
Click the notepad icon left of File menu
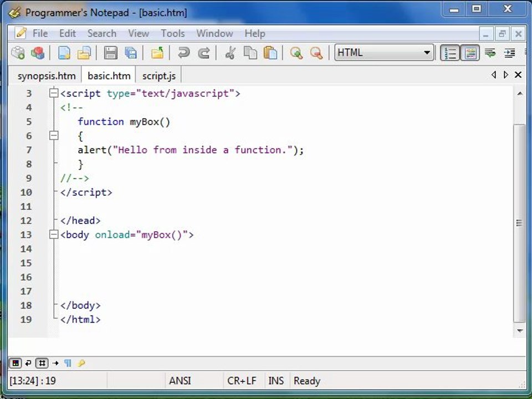click(21, 33)
